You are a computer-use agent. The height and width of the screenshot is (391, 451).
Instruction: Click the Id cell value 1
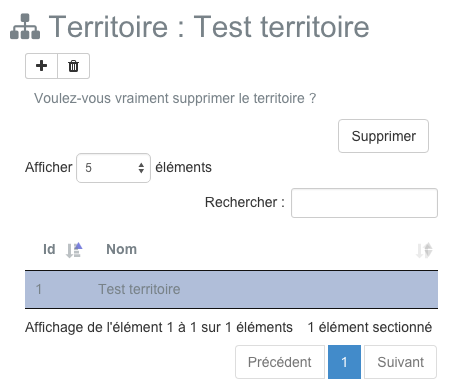pos(39,289)
